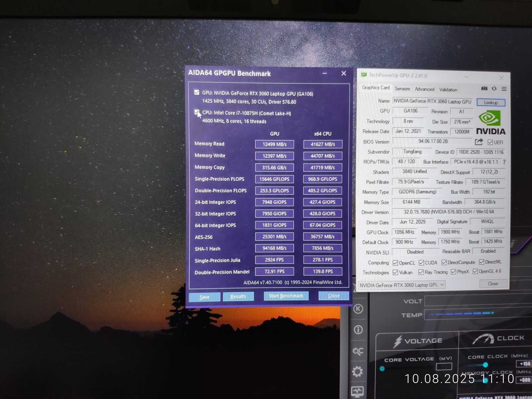Click the Bus Interface question mark in GPU-Z
The image size is (532, 399).
[x=504, y=162]
